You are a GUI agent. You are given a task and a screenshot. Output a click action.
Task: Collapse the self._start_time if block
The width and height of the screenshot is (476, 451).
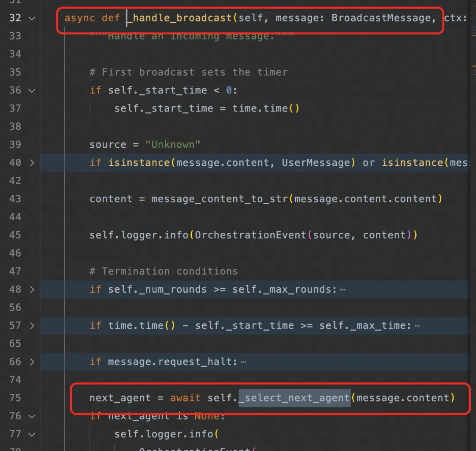point(32,90)
